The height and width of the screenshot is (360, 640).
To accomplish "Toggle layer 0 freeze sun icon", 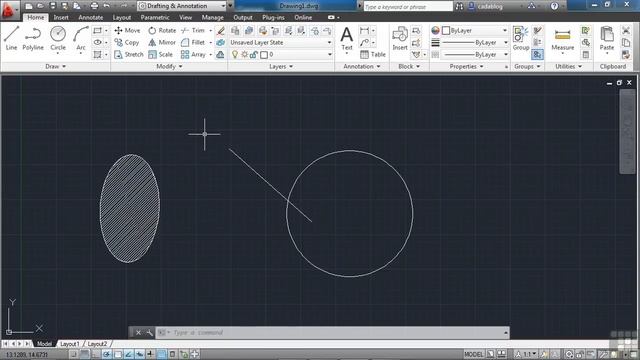I will coord(244,54).
